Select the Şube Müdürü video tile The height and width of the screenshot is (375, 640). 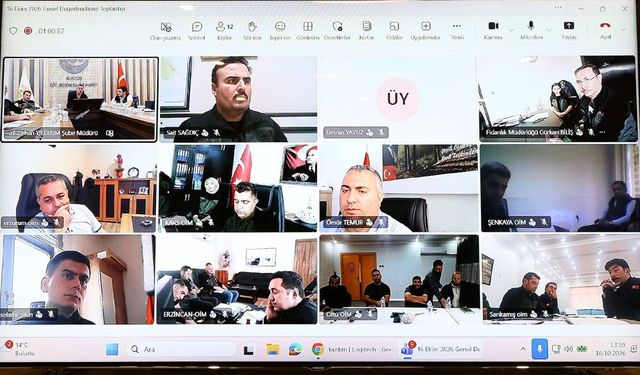(x=80, y=100)
